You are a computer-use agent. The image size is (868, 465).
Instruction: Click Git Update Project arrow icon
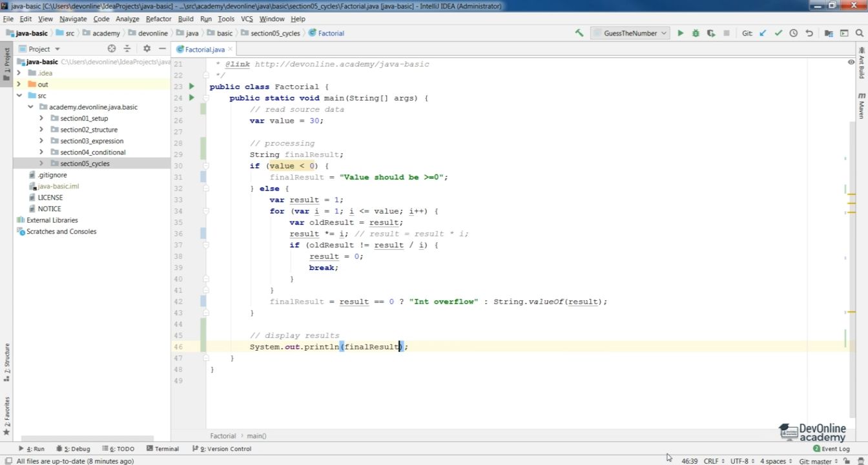(763, 33)
